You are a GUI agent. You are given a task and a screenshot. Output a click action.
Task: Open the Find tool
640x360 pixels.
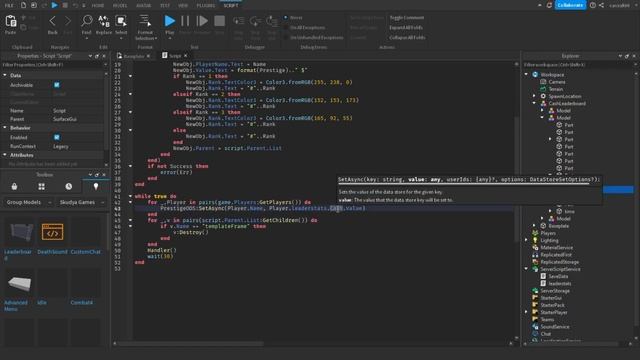87,21
